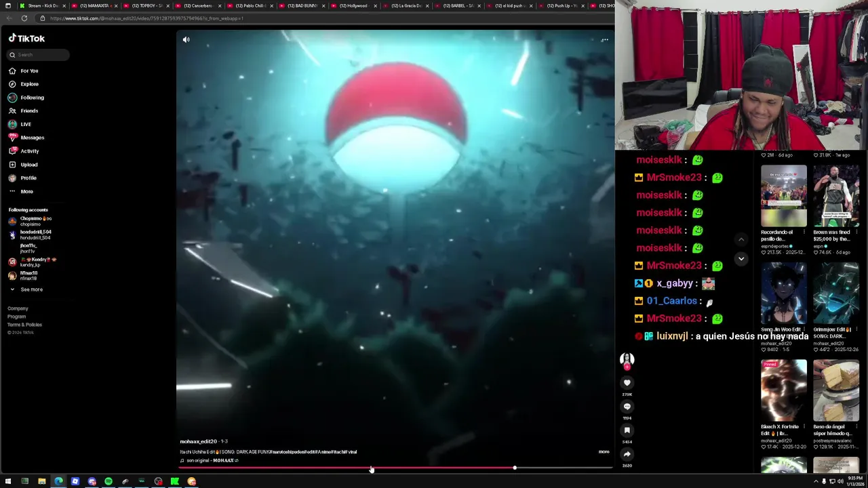Viewport: 868px width, 488px height.
Task: Reload the page in browser
Action: 24,18
